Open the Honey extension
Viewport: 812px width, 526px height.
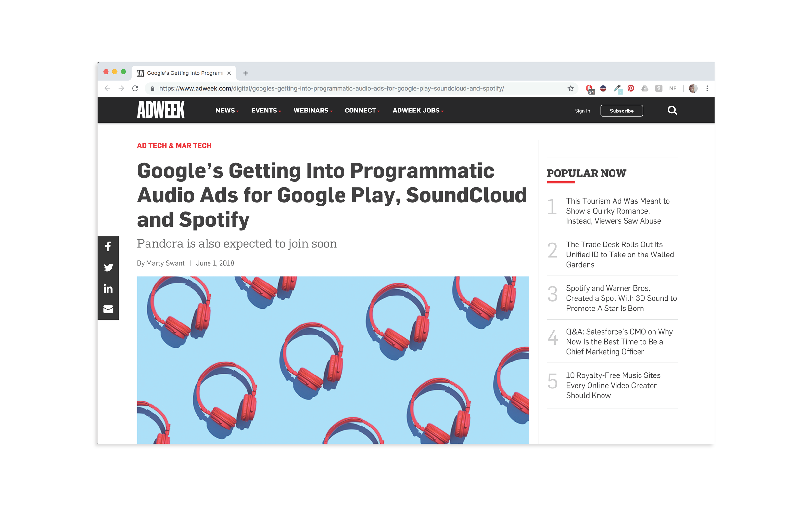[659, 88]
